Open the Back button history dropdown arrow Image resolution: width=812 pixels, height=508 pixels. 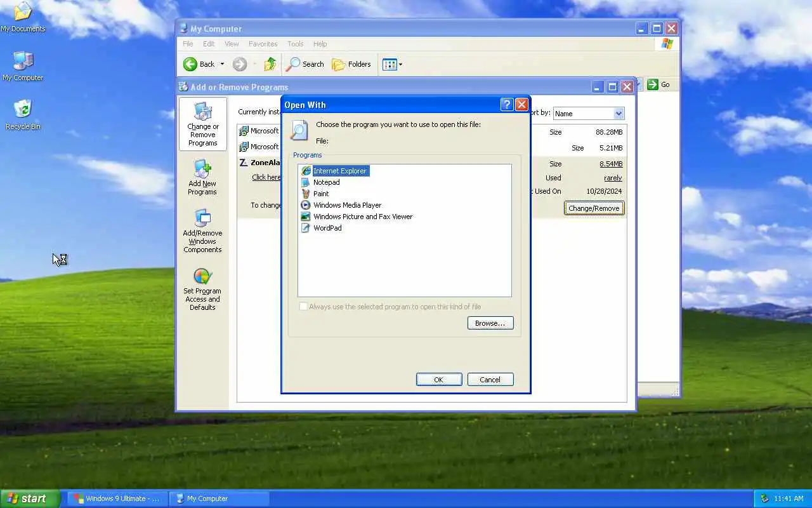(x=222, y=64)
